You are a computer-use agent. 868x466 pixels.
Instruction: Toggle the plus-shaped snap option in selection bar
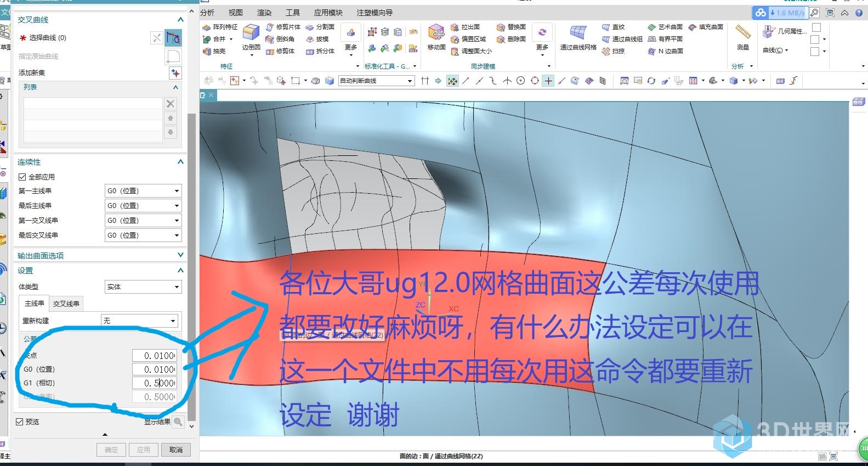tap(548, 81)
